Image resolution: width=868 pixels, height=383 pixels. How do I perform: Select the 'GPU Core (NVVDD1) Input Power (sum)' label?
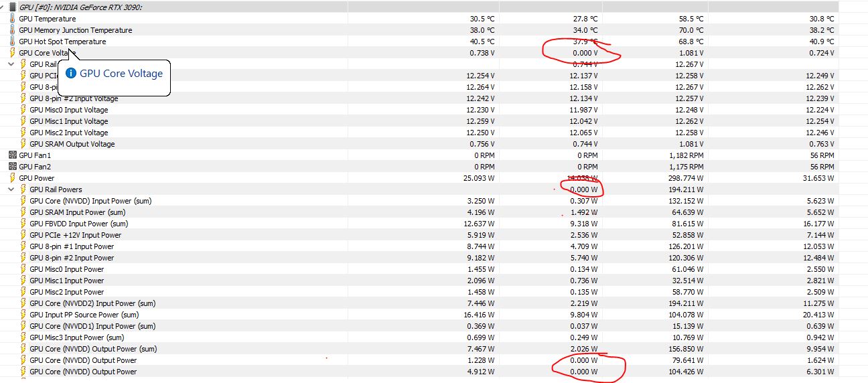(92, 326)
